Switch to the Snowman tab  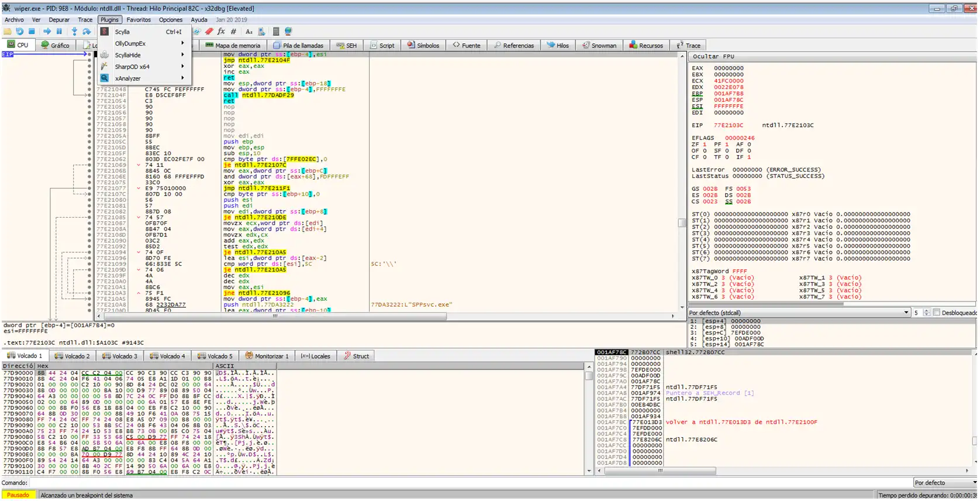[x=599, y=45]
